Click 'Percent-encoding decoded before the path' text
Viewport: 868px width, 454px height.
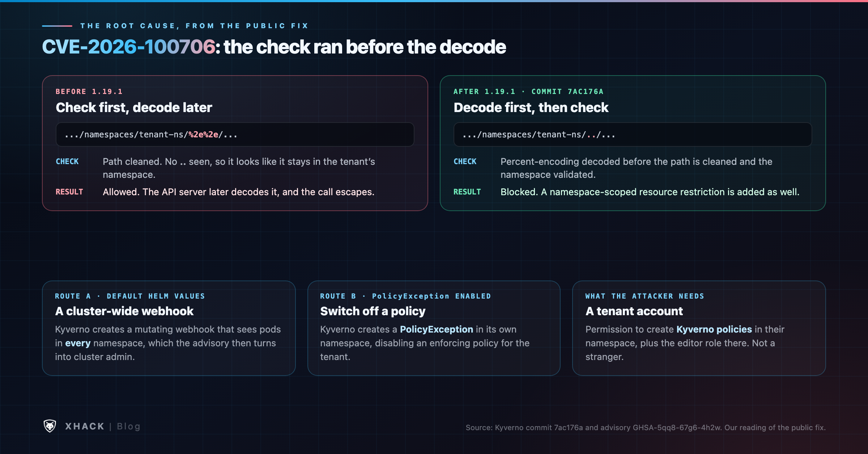pos(637,168)
